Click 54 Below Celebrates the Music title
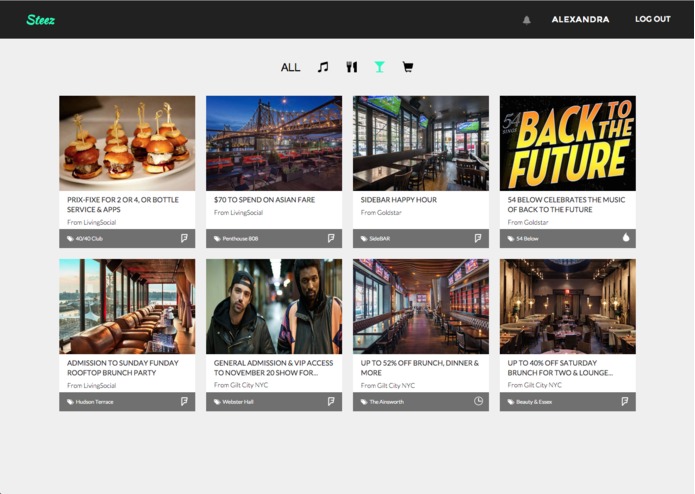Viewport: 695px width, 494px height. tap(566, 205)
